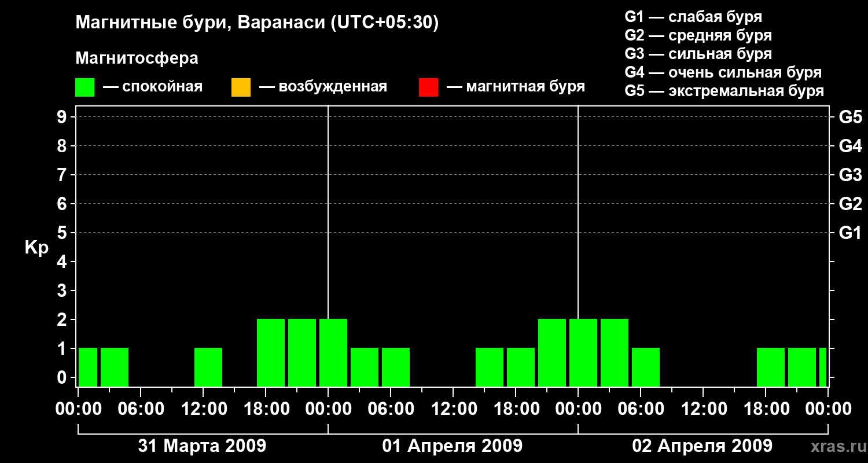
Task: Click the Kp 2 bar starting at 18:00, 31 Марта
Action: 271,352
